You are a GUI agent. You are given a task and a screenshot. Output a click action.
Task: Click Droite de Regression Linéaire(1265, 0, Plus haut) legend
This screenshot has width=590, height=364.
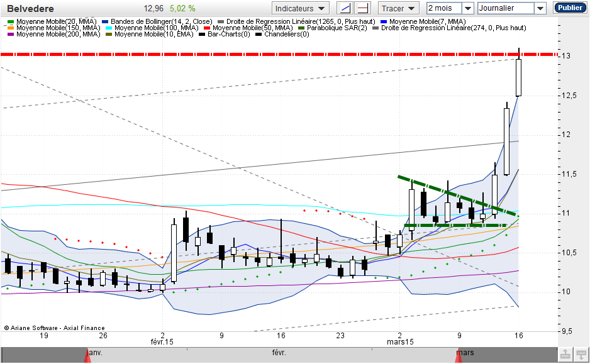click(x=296, y=22)
